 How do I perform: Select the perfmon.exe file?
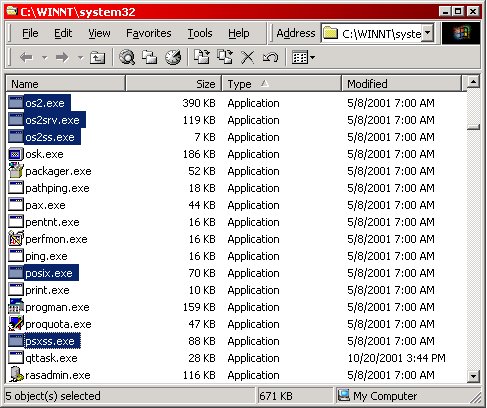pos(56,239)
